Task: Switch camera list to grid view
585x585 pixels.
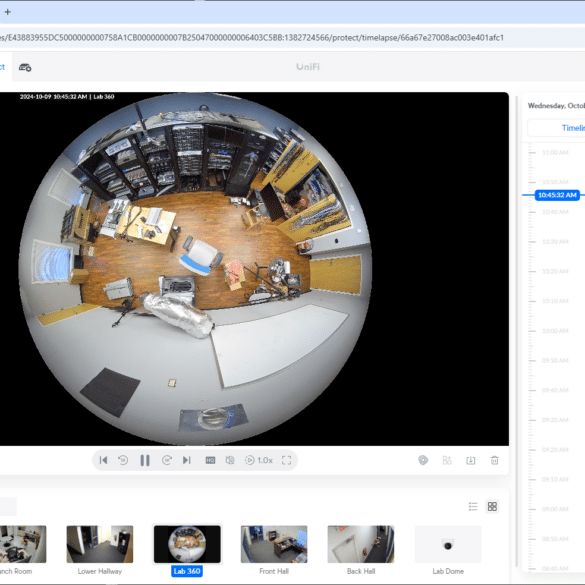Action: tap(492, 506)
